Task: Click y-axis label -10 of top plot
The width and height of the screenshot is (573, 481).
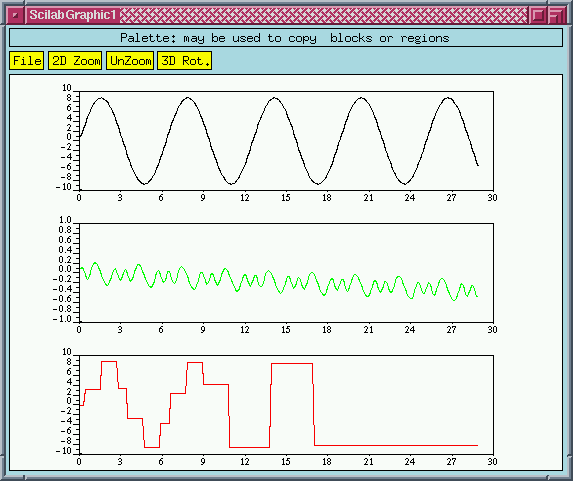Action: [64, 187]
